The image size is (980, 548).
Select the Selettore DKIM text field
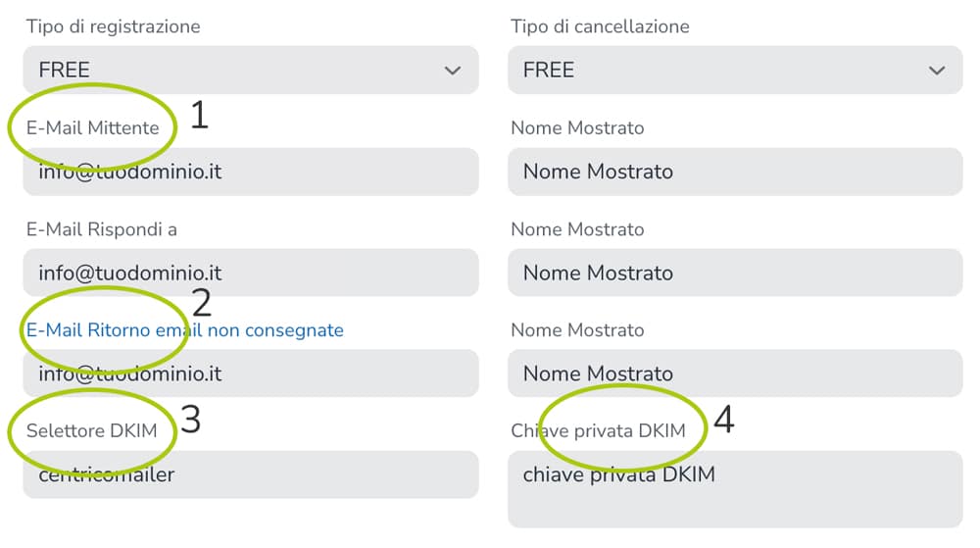[250, 474]
